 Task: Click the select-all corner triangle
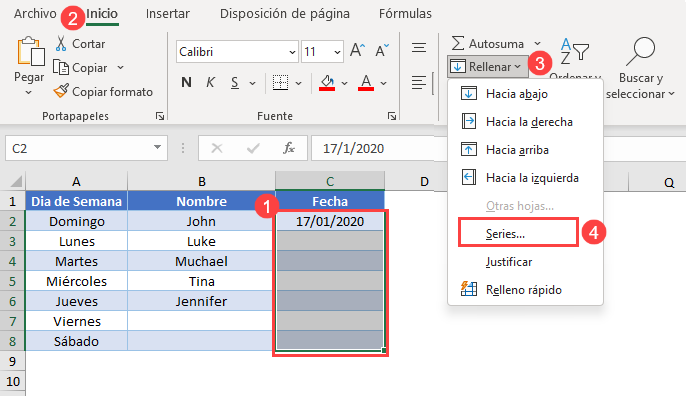[x=16, y=181]
